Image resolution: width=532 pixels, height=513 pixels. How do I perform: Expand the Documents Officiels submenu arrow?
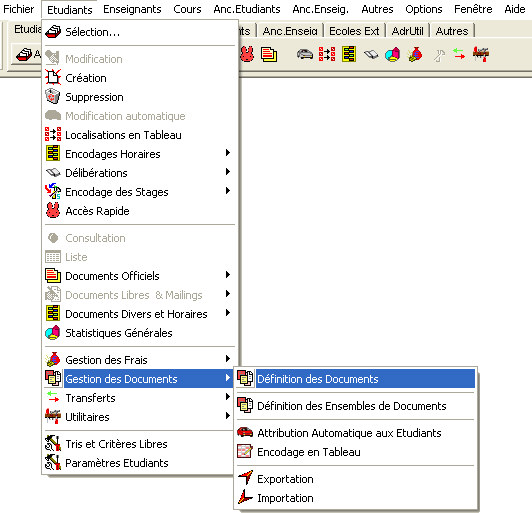[228, 275]
